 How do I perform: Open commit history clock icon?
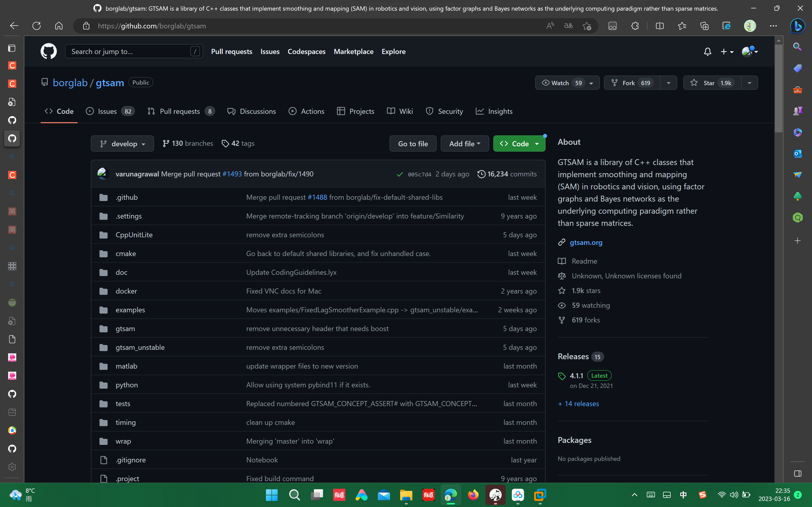481,174
